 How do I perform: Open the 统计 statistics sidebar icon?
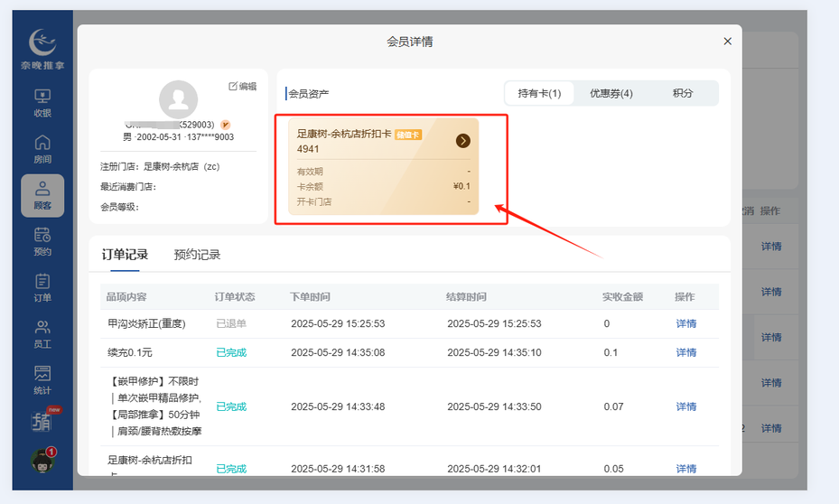42,380
